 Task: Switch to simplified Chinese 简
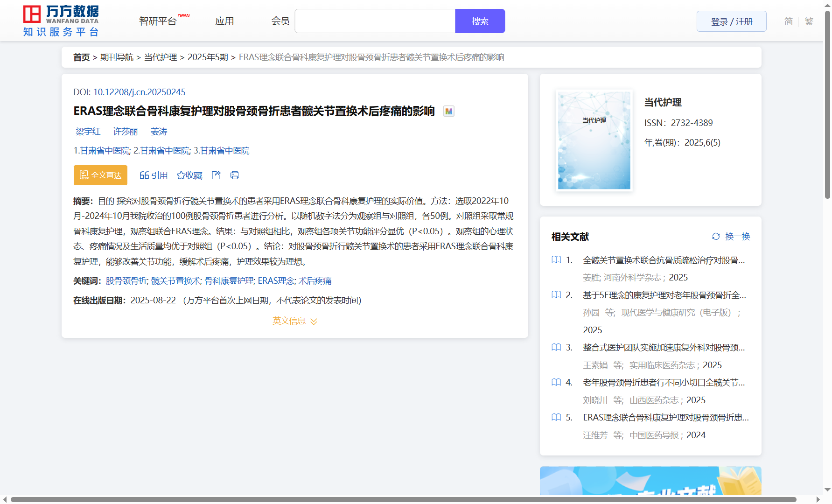click(x=788, y=21)
